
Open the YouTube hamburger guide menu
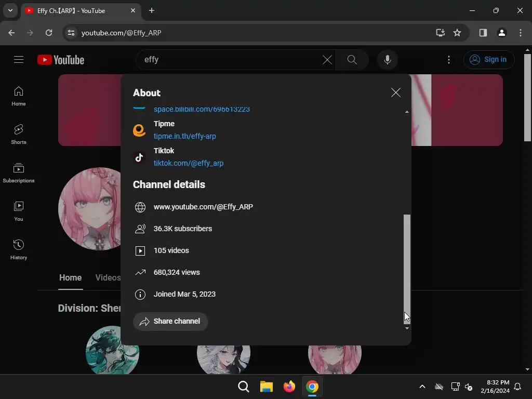(x=19, y=60)
